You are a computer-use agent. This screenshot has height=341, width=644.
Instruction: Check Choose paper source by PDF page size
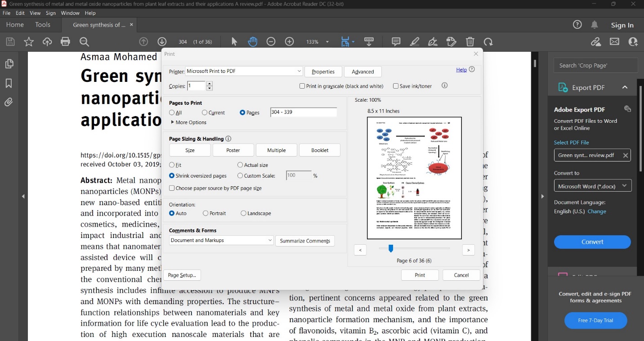pyautogui.click(x=172, y=188)
